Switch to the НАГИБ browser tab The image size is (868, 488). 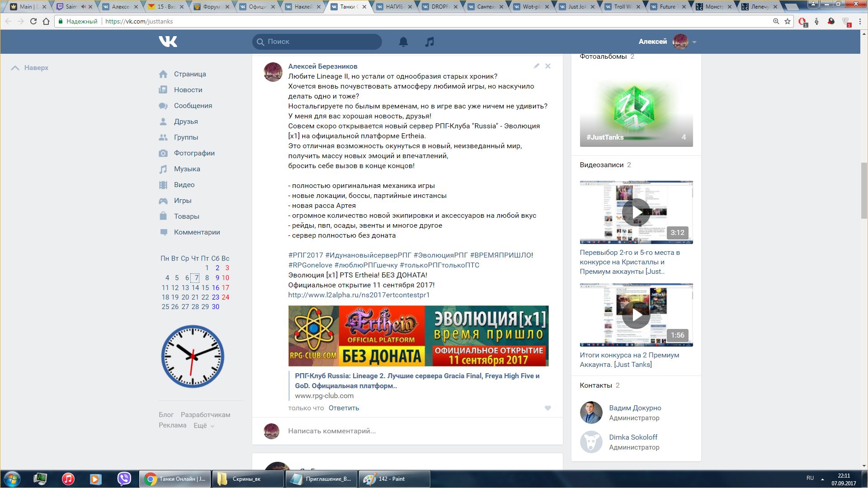[x=394, y=7]
